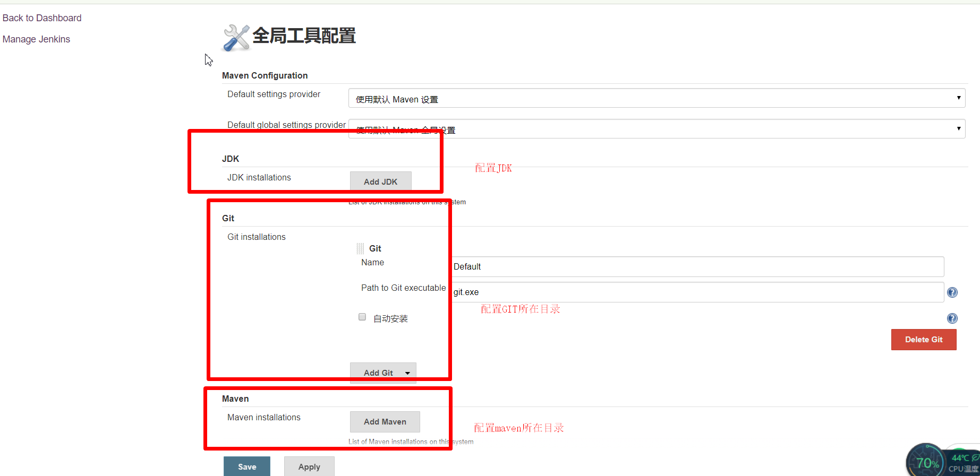Screen dimensions: 980x476
Task: Click help icon beside Path to Git executable
Action: coord(952,292)
